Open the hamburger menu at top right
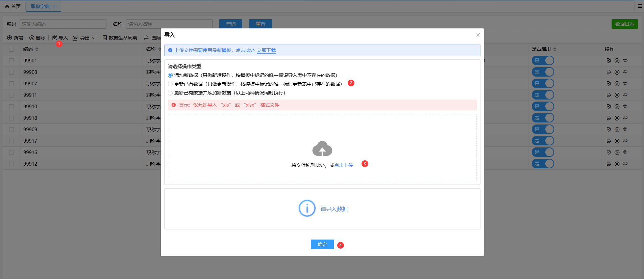 [x=640, y=6]
